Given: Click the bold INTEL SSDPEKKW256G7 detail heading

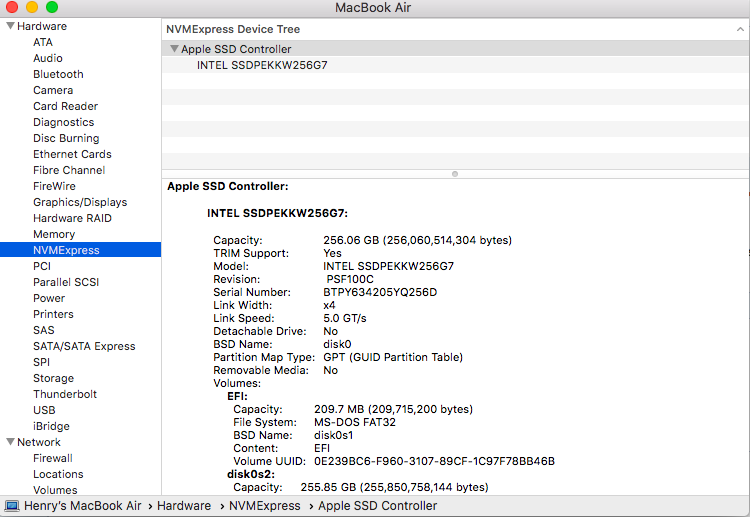Looking at the screenshot, I should click(277, 213).
